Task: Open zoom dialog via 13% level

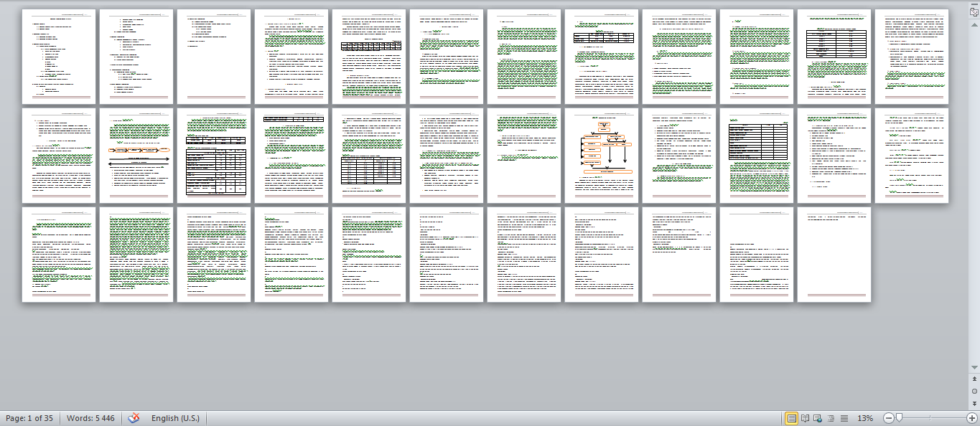Action: (x=865, y=418)
